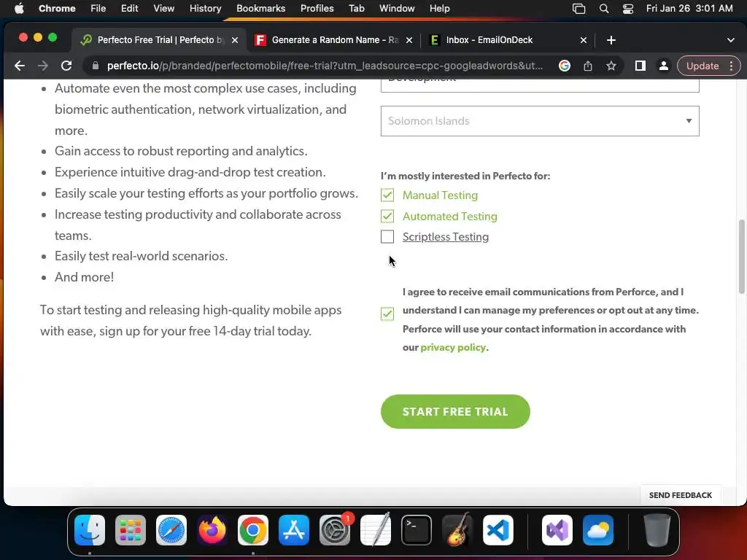The width and height of the screenshot is (747, 560).
Task: Open TextEdit from the dock
Action: pyautogui.click(x=376, y=530)
